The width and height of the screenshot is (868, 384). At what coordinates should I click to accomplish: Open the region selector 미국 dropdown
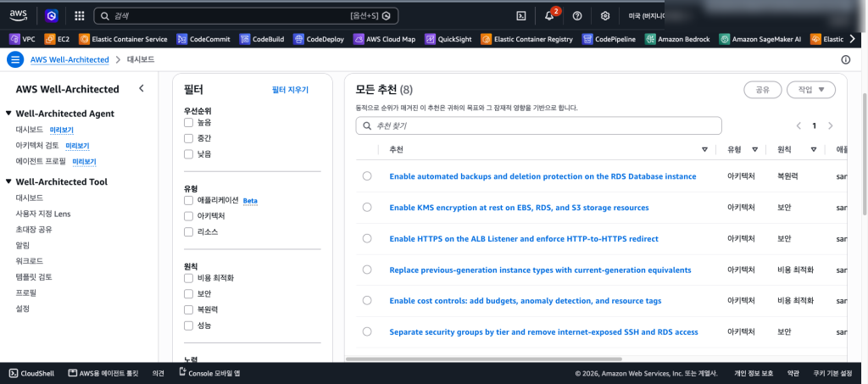(x=645, y=16)
